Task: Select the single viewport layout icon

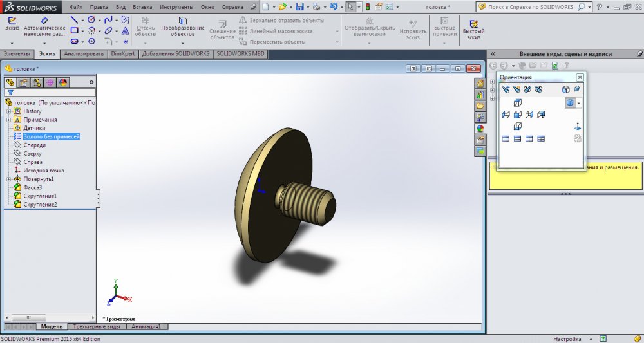Action: (506, 138)
